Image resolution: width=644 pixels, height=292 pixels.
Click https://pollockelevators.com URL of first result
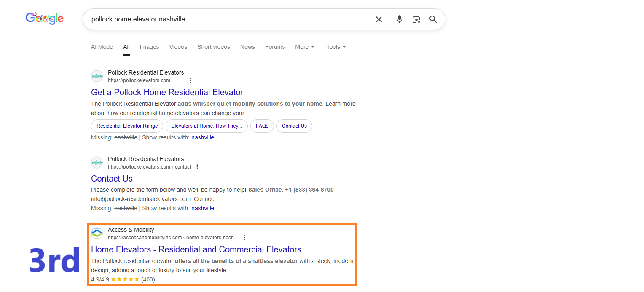(139, 80)
